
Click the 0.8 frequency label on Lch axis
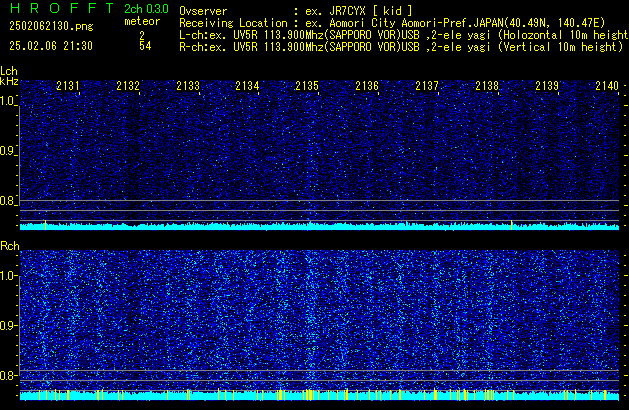[8, 201]
